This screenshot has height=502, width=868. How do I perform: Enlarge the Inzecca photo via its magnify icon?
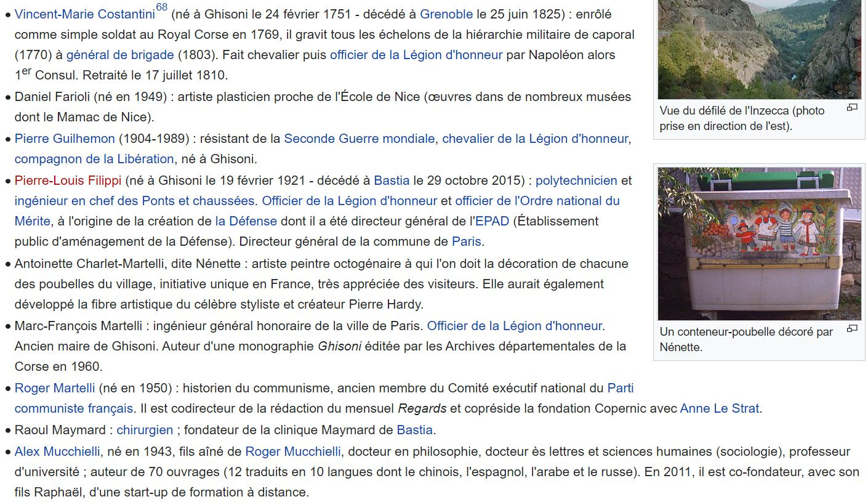pyautogui.click(x=852, y=107)
